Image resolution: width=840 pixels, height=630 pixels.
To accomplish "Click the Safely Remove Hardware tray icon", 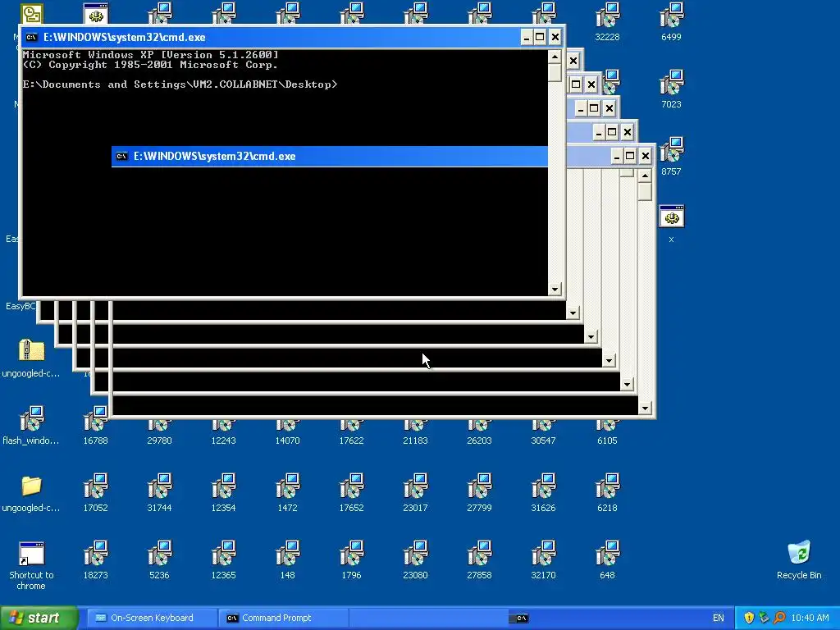I will pyautogui.click(x=764, y=618).
